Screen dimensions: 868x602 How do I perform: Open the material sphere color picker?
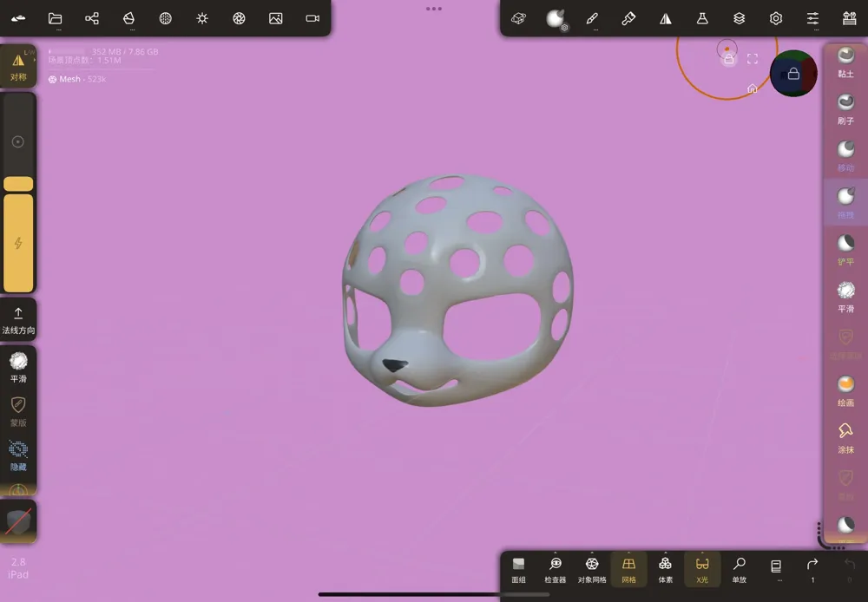click(x=793, y=74)
